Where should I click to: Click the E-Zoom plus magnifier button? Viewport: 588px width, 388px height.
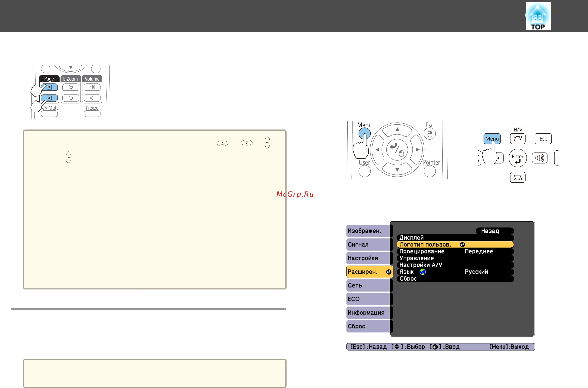pyautogui.click(x=71, y=87)
